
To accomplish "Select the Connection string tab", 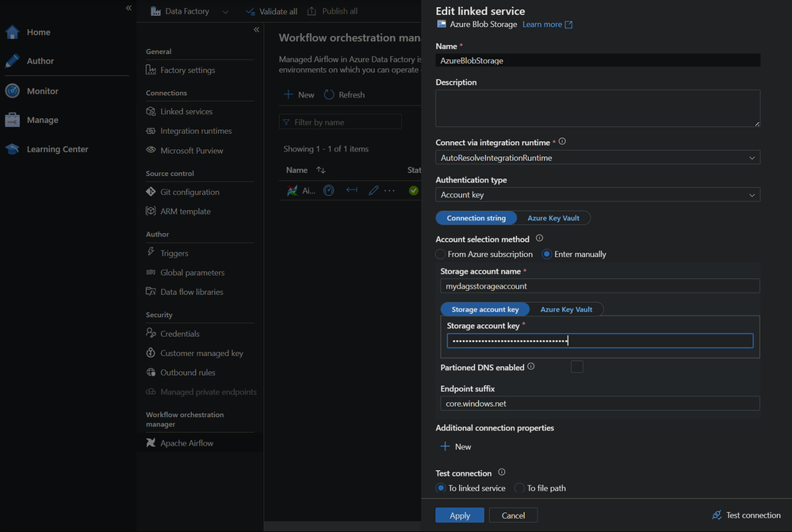I will tap(476, 218).
